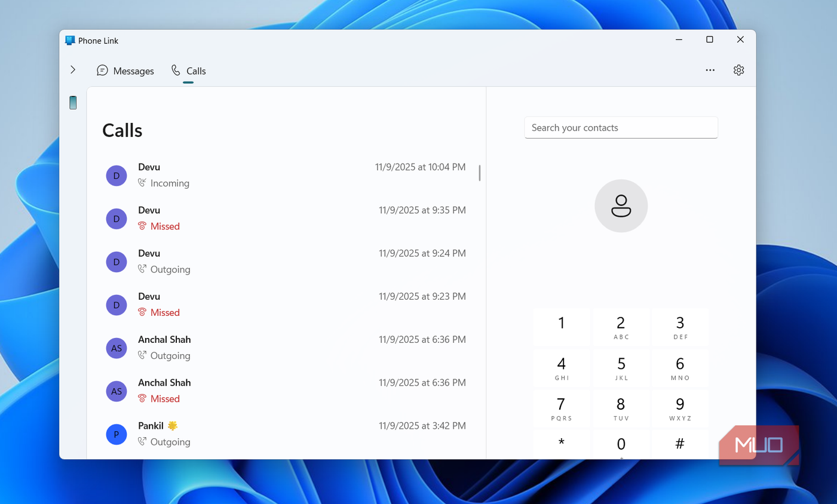The height and width of the screenshot is (504, 837).
Task: Minimize the Phone Link window
Action: 679,40
